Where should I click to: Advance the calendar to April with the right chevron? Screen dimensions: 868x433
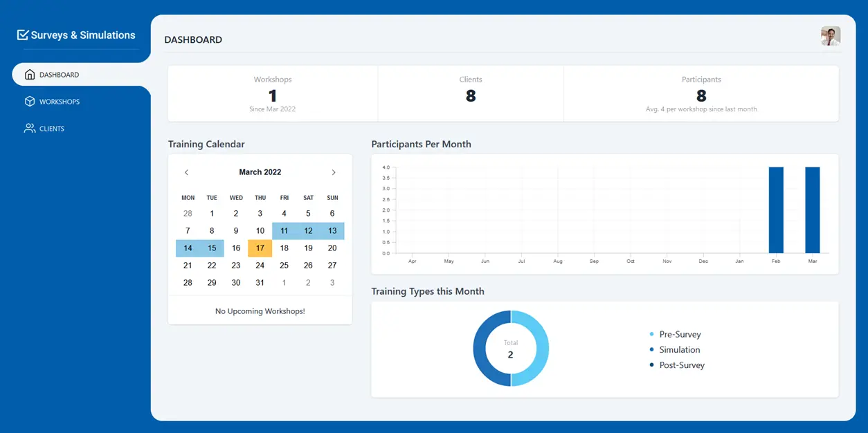[x=334, y=172]
